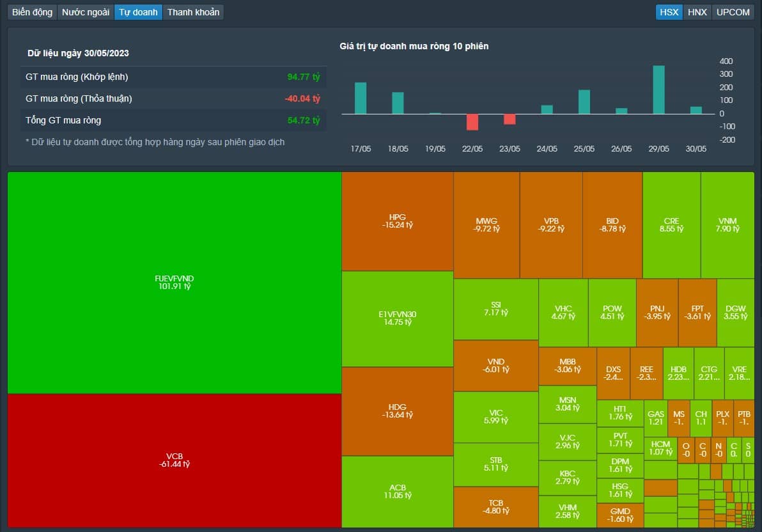Open the DGW 3.55 tỷ cell
Image resolution: width=762 pixels, height=532 pixels.
click(735, 313)
